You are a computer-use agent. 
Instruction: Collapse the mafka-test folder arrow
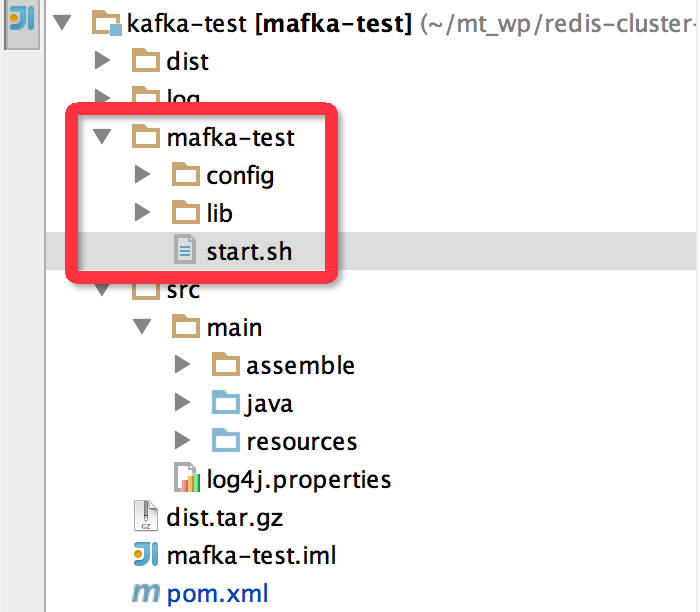pos(102,136)
